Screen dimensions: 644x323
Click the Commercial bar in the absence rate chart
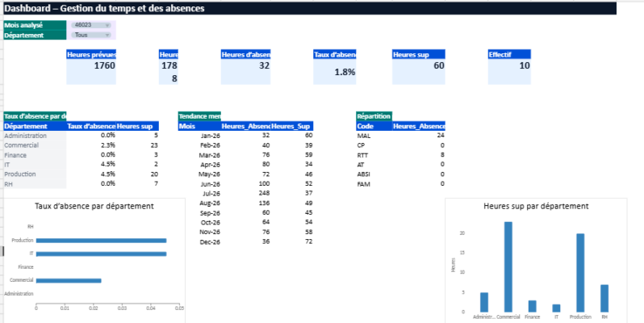click(x=69, y=281)
